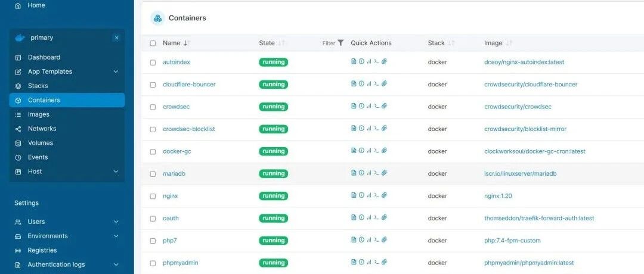View stats for the nginx container
The height and width of the screenshot is (274, 644).
[x=369, y=195]
